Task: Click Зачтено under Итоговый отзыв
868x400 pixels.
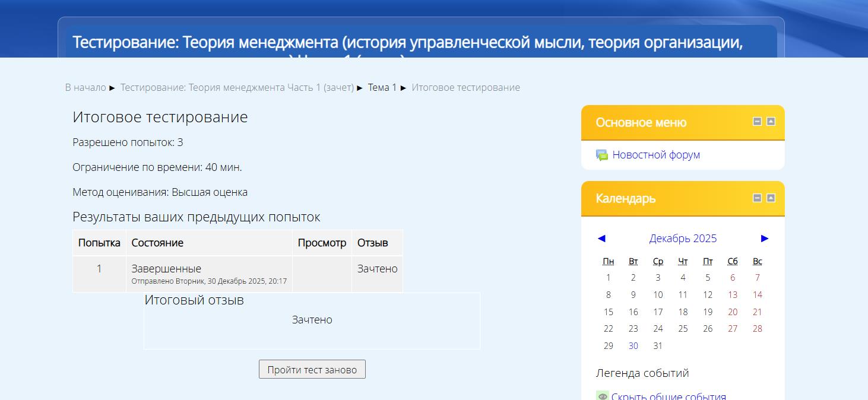Action: (312, 320)
